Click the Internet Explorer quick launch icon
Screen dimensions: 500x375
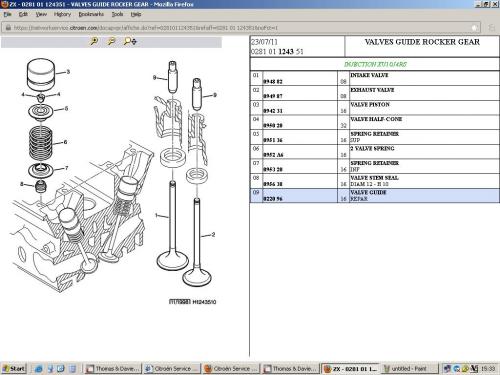coord(39,368)
